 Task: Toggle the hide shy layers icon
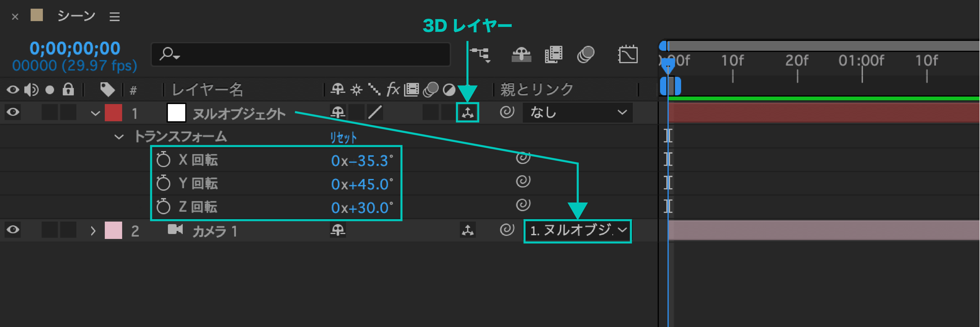point(521,54)
